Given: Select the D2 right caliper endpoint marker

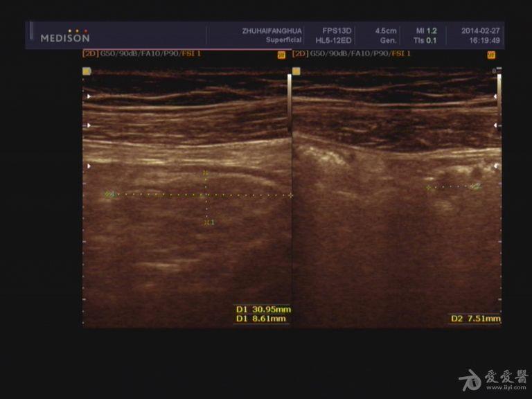Looking at the screenshot, I should tap(476, 186).
